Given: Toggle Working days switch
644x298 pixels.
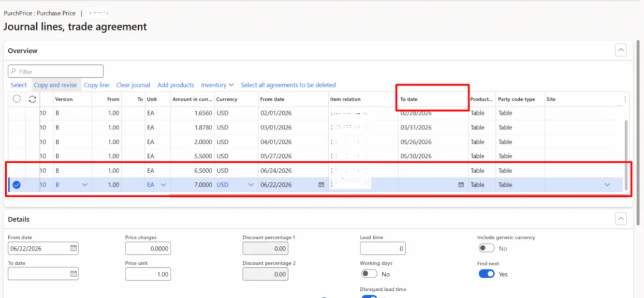Looking at the screenshot, I should pos(369,274).
